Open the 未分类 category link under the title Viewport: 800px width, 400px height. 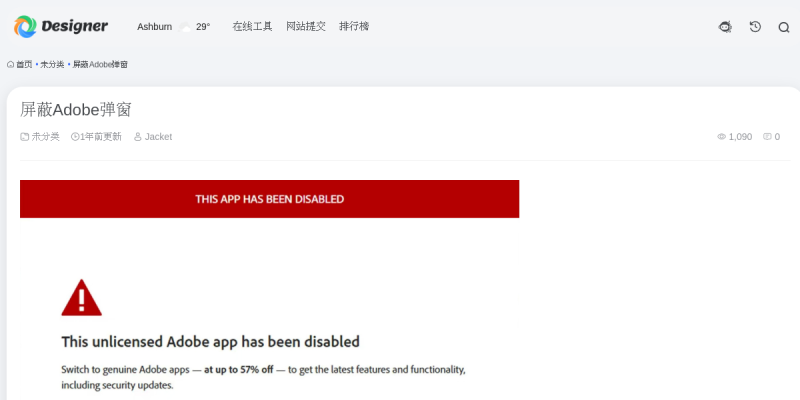45,137
